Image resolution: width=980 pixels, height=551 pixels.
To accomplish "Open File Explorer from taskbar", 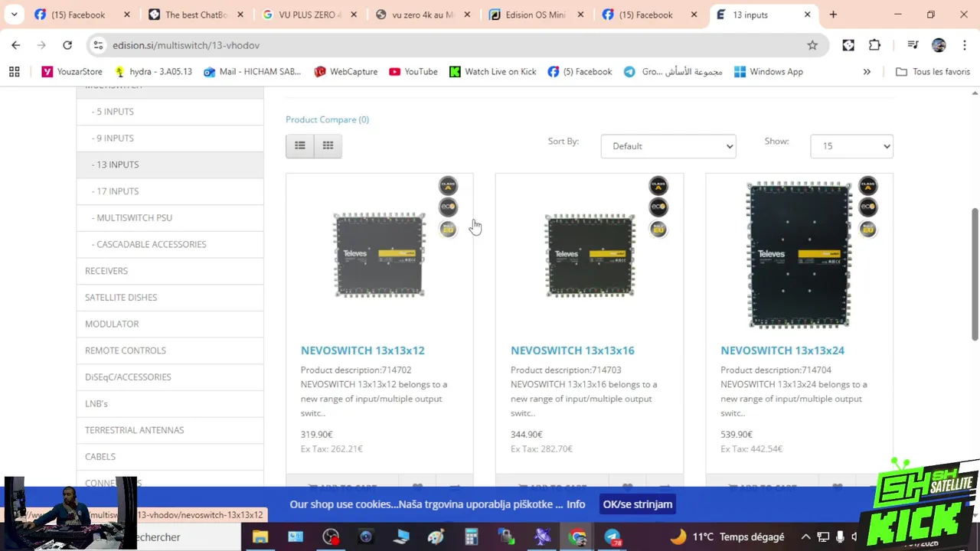I will 260,537.
